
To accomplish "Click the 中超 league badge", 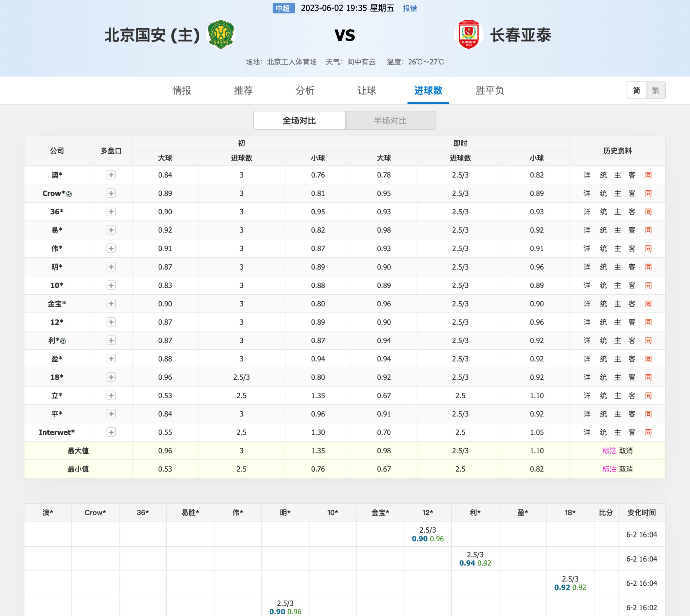I will click(x=283, y=8).
